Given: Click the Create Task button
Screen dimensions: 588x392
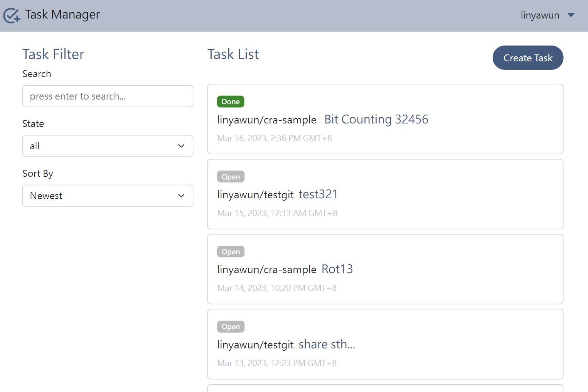Looking at the screenshot, I should tap(527, 58).
